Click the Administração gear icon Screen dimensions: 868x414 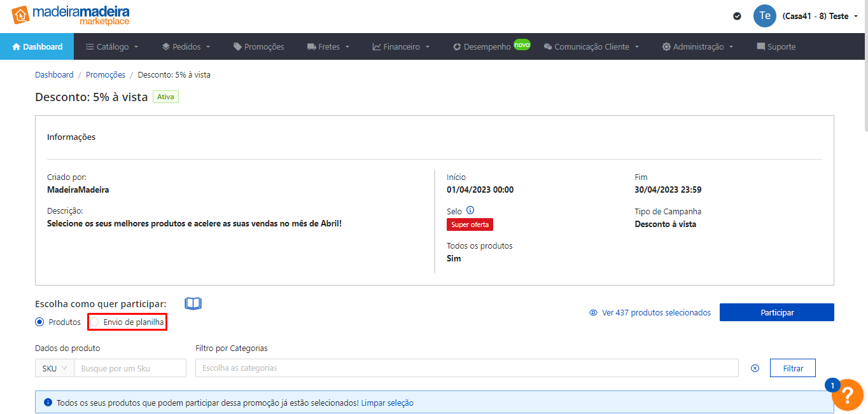coord(666,46)
